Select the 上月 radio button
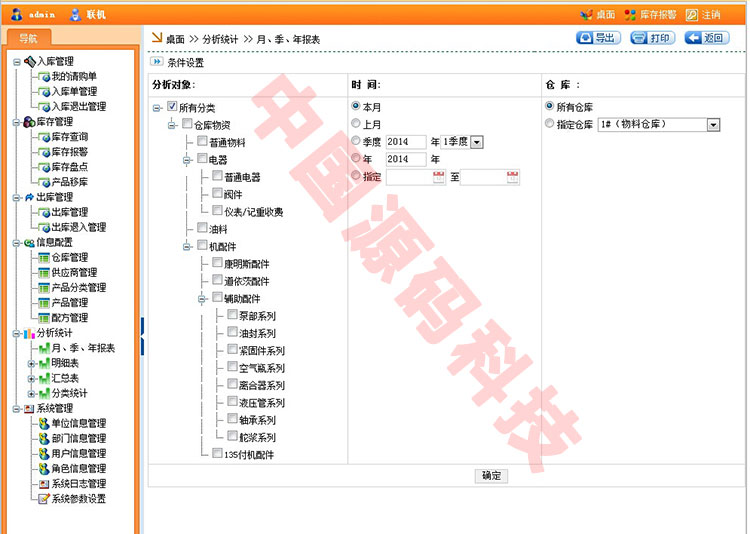The image size is (750, 534). (x=355, y=123)
